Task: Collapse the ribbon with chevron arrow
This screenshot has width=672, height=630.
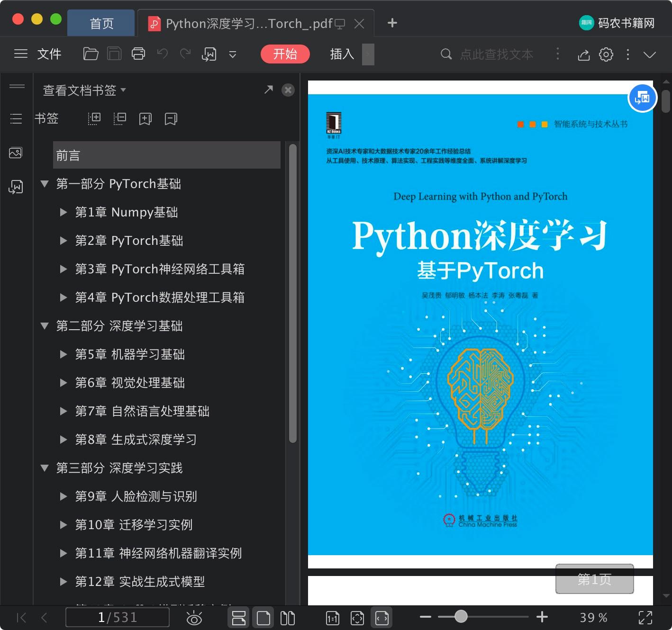Action: tap(650, 54)
